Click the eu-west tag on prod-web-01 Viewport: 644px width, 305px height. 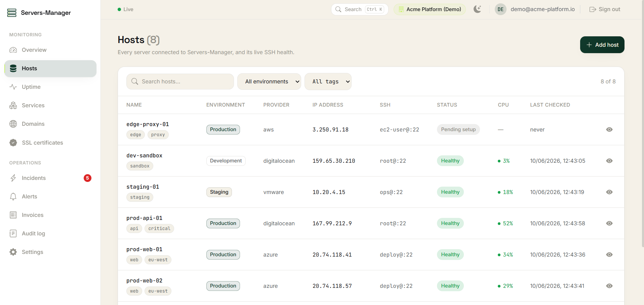[x=158, y=260]
